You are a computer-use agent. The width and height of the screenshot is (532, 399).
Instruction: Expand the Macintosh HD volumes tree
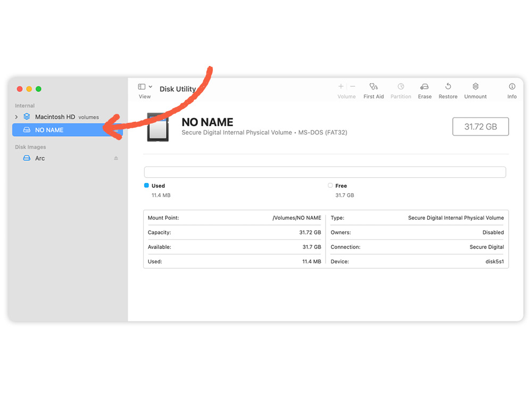(x=16, y=117)
